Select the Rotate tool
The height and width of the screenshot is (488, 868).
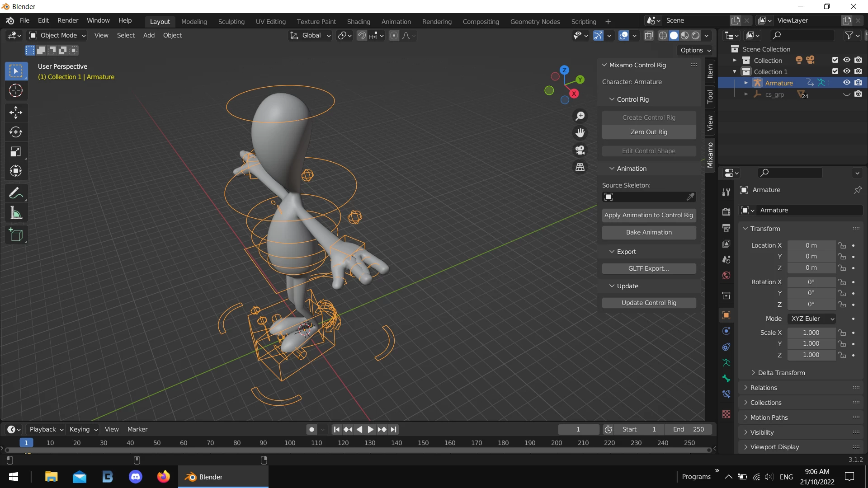tap(16, 132)
